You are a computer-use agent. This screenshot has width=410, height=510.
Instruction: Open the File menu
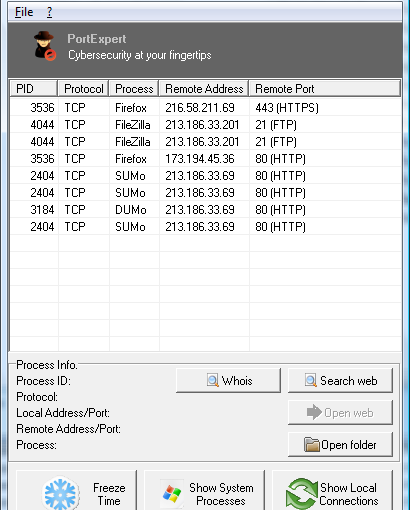point(24,12)
